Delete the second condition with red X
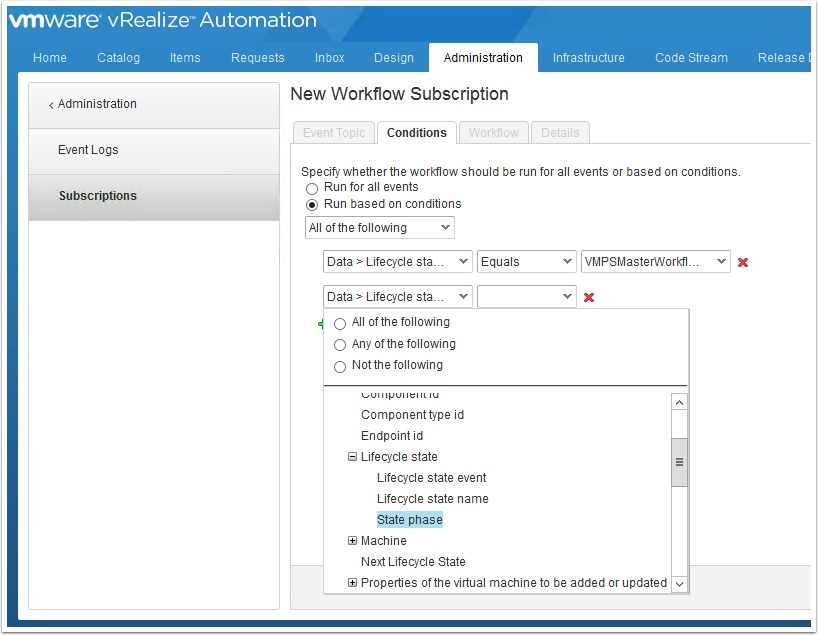Screen dimensions: 818x635 (x=589, y=297)
